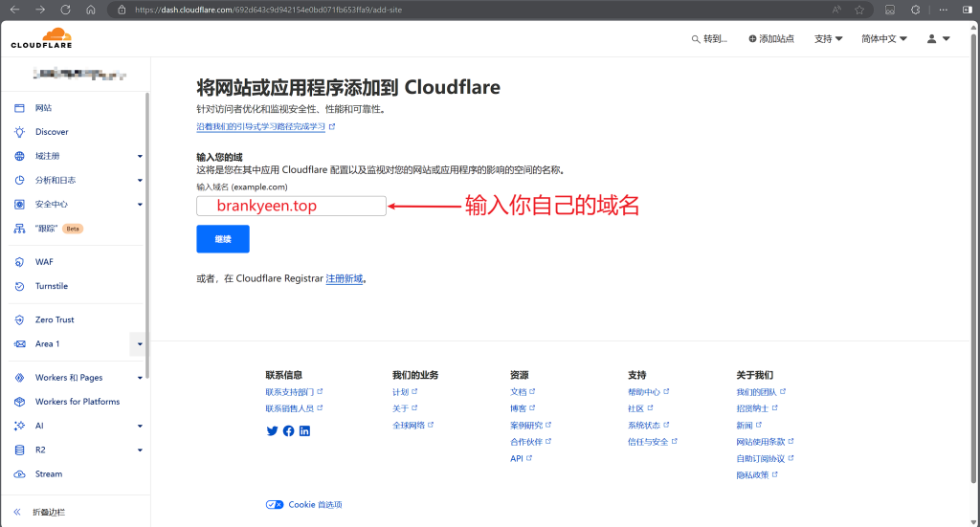The width and height of the screenshot is (980, 527).
Task: Open the Facebook social icon
Action: coord(288,431)
